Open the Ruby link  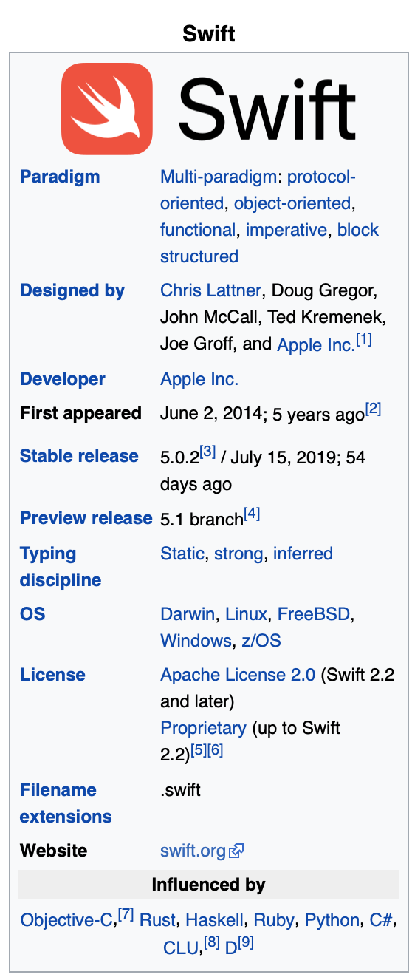tap(274, 920)
